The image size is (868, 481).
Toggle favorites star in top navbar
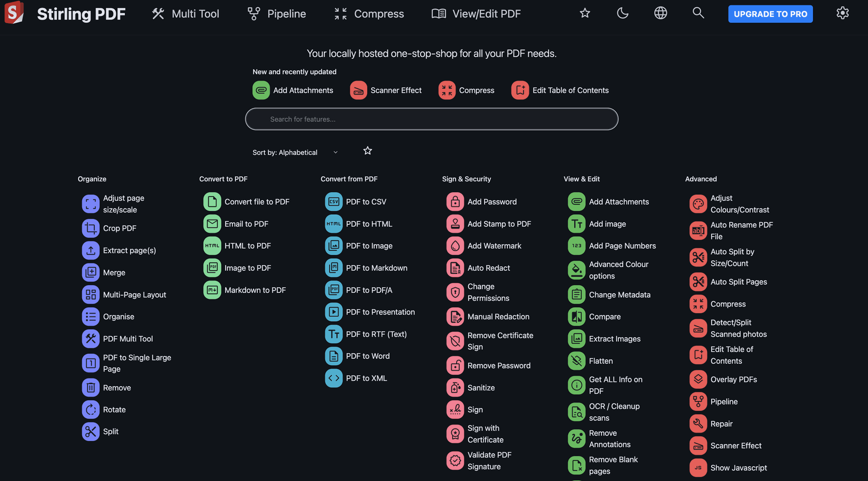585,13
